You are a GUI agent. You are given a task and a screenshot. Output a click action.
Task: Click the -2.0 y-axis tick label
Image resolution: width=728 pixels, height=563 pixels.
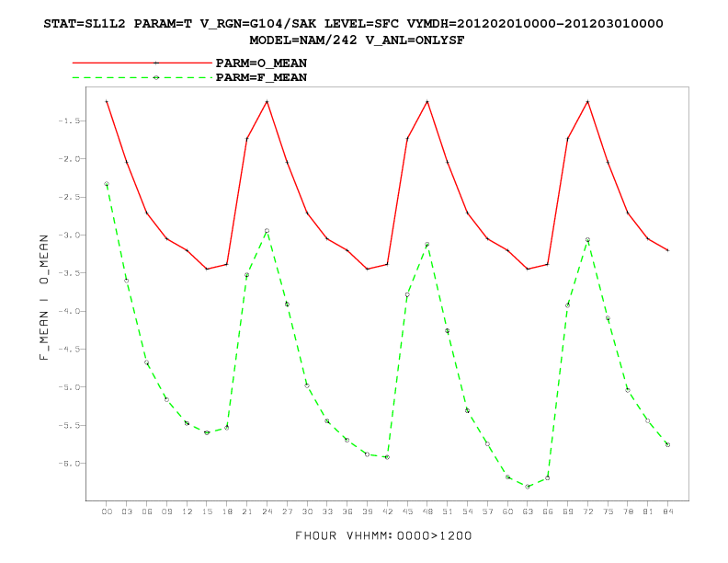coord(69,159)
